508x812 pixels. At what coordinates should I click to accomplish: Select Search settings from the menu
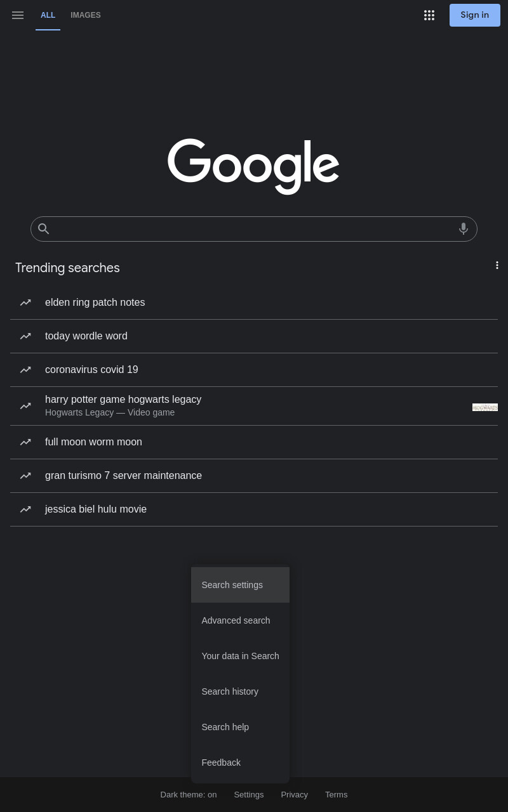240,585
